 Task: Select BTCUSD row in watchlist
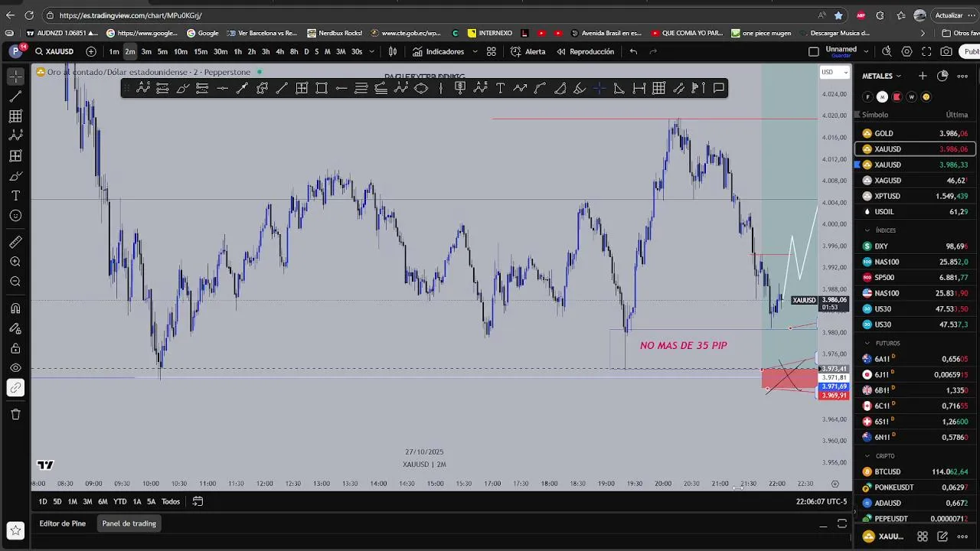[915, 472]
